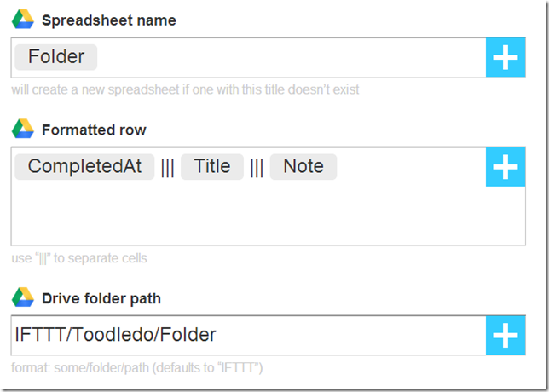Add an ingredient to the Spreadsheet name field
The height and width of the screenshot is (392, 549).
[506, 58]
